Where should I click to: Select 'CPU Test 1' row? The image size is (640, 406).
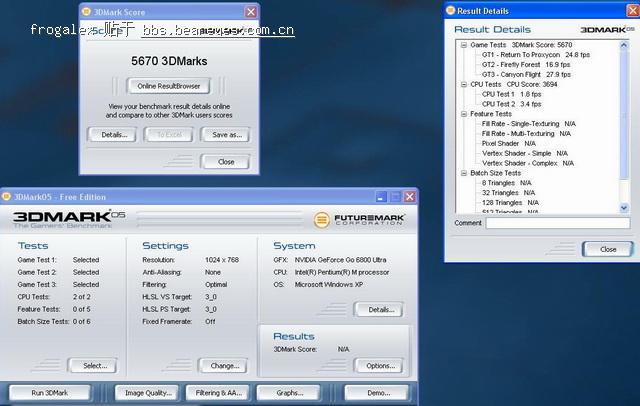point(511,94)
